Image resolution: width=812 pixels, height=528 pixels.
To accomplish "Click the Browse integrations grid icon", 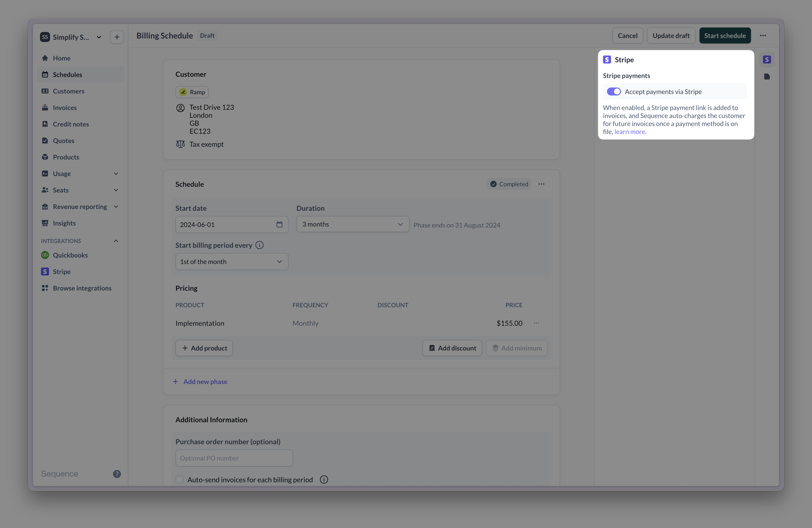I will tap(45, 288).
